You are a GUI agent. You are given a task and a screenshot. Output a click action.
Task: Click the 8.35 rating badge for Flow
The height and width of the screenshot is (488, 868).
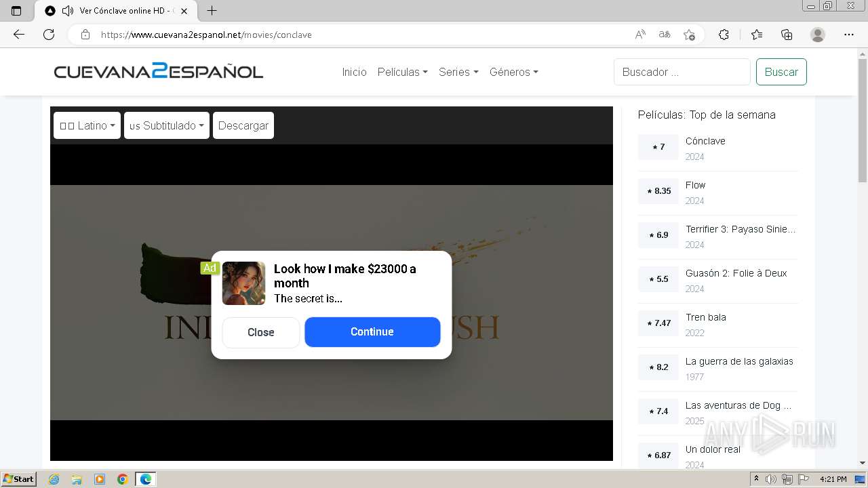[x=658, y=191]
